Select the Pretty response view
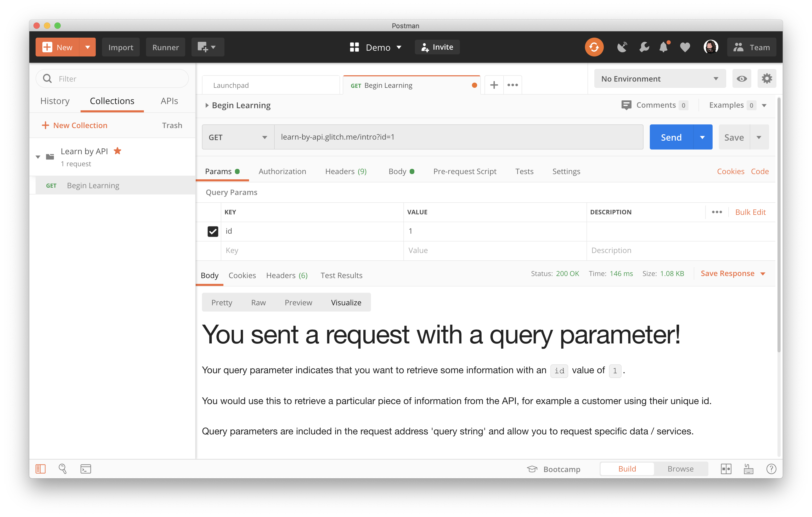 (x=222, y=302)
